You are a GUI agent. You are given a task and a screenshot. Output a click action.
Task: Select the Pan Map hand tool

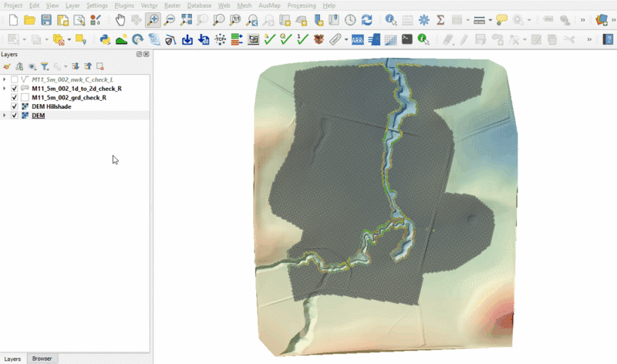point(120,19)
